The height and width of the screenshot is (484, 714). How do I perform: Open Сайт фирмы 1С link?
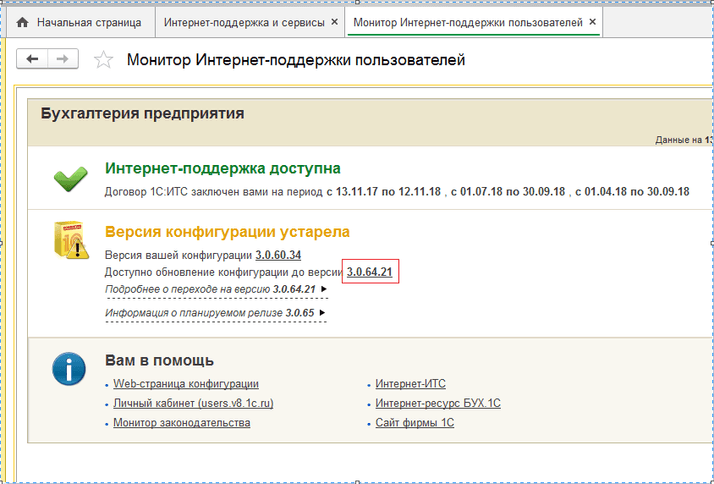(x=415, y=423)
